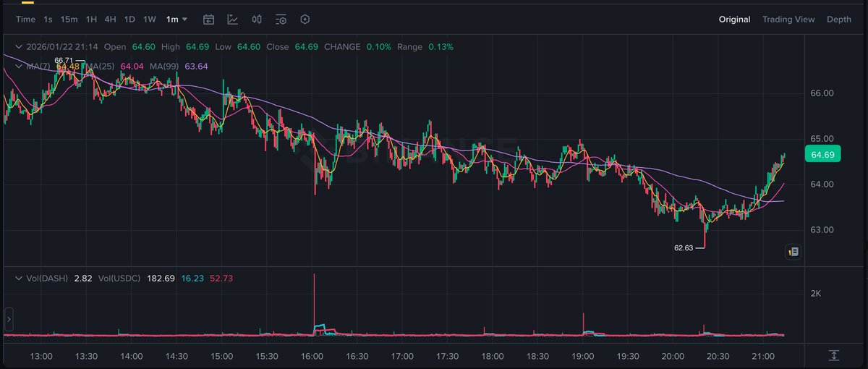Select the 1D interval

tap(129, 20)
